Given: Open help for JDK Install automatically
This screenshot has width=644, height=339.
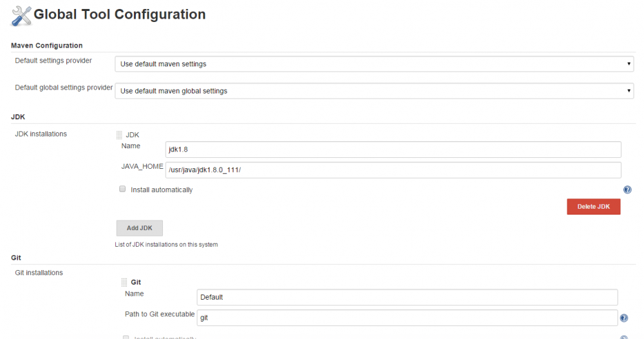Looking at the screenshot, I should coord(627,190).
